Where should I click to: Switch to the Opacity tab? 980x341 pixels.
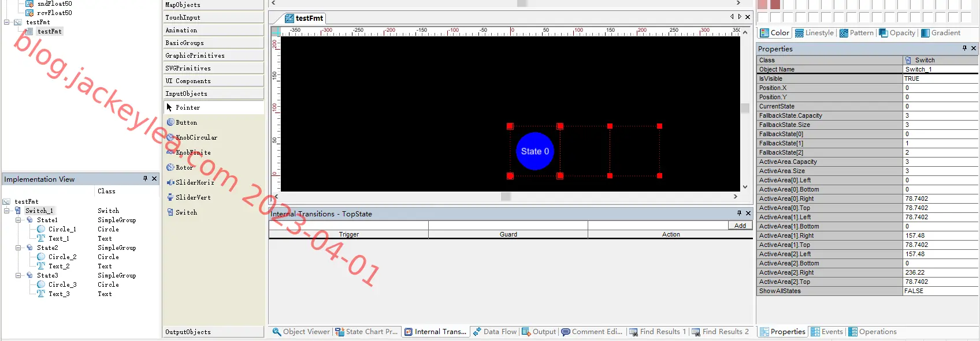[897, 33]
